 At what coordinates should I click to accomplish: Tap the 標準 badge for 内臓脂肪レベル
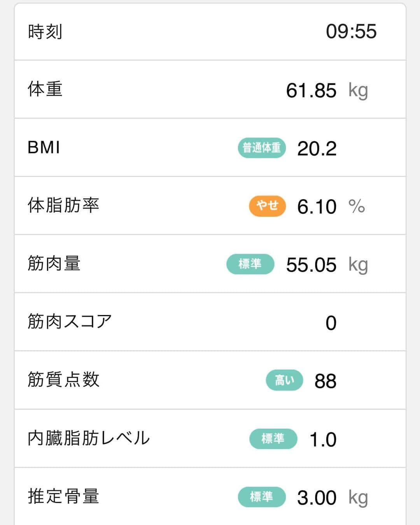tap(273, 439)
